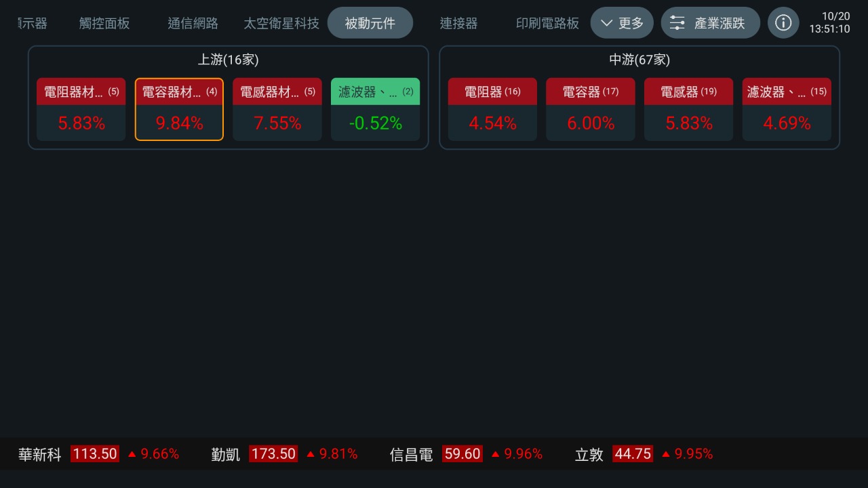
Task: Switch to the 觸控面板 tab
Action: click(104, 23)
